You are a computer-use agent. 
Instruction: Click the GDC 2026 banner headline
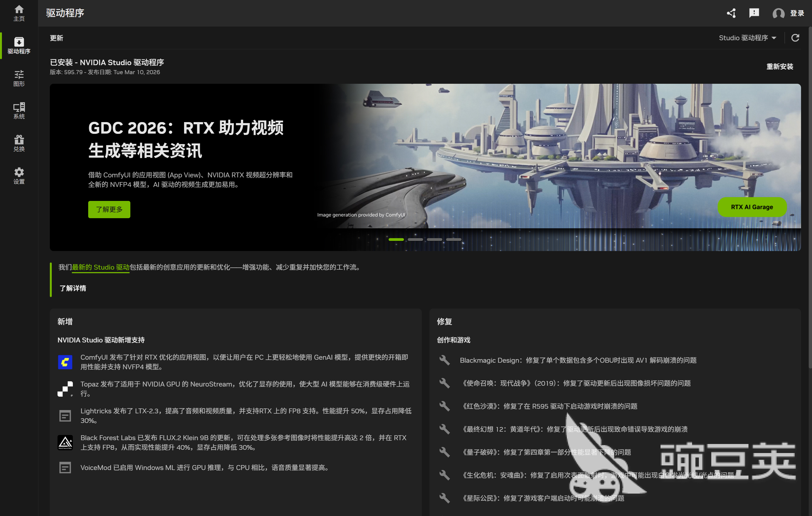[186, 139]
